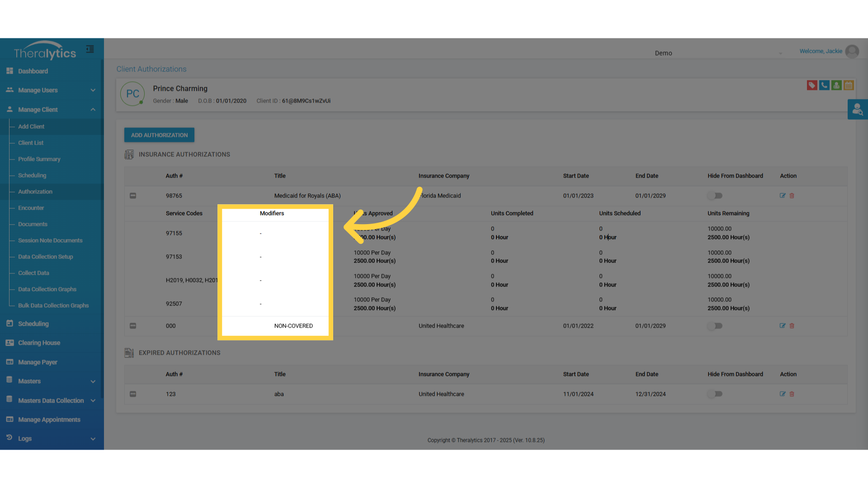Go to Dashboard in sidebar
868x488 pixels.
(33, 71)
